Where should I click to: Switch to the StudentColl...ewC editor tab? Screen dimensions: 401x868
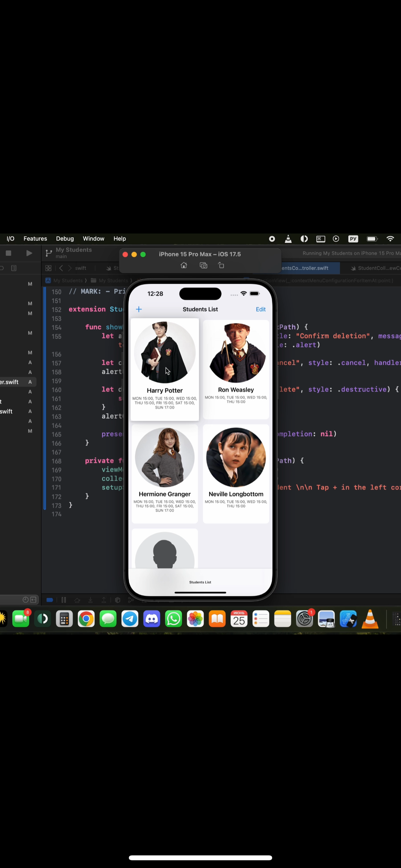point(375,268)
